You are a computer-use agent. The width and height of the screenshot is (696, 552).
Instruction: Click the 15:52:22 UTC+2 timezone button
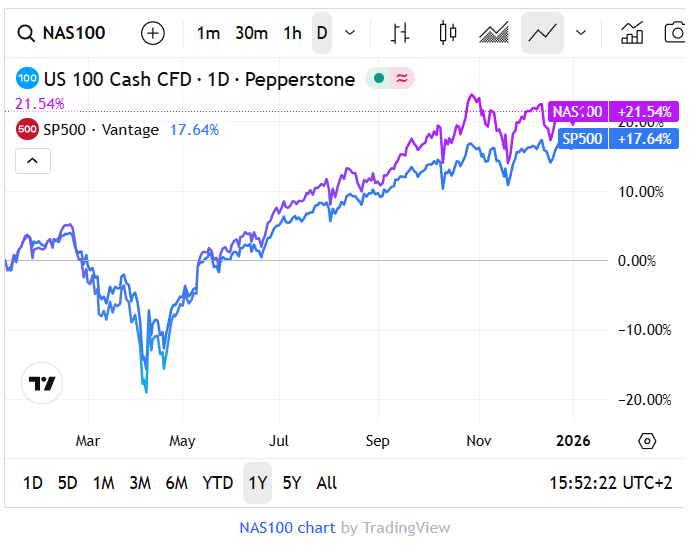[610, 483]
